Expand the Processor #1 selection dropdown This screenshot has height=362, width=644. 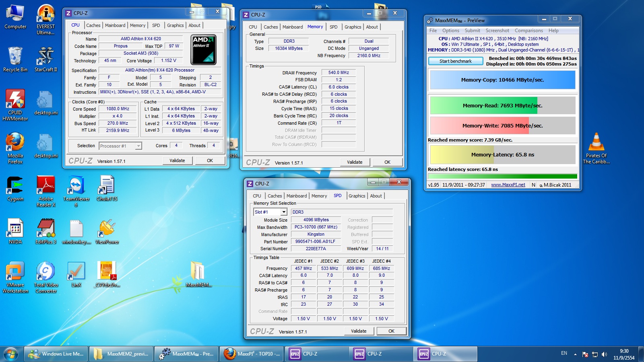pyautogui.click(x=138, y=146)
